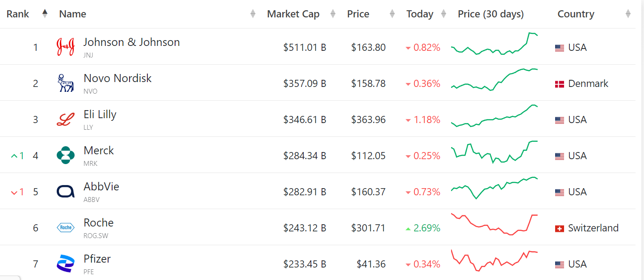Click the Switzerland flag icon
Screen dimensions: 644x280
[559, 228]
